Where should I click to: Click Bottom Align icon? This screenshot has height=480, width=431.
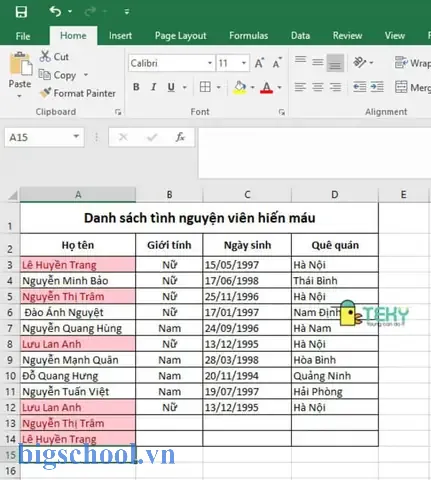(x=335, y=62)
